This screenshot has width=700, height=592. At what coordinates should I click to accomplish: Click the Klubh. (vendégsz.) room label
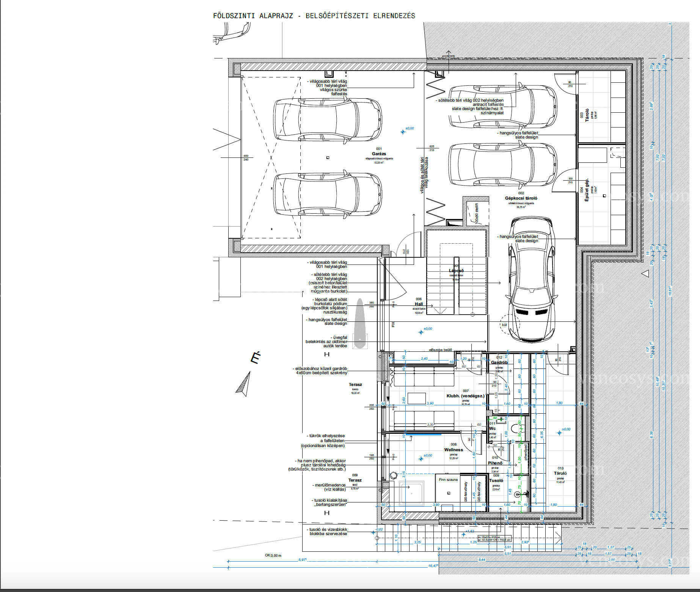click(x=466, y=396)
